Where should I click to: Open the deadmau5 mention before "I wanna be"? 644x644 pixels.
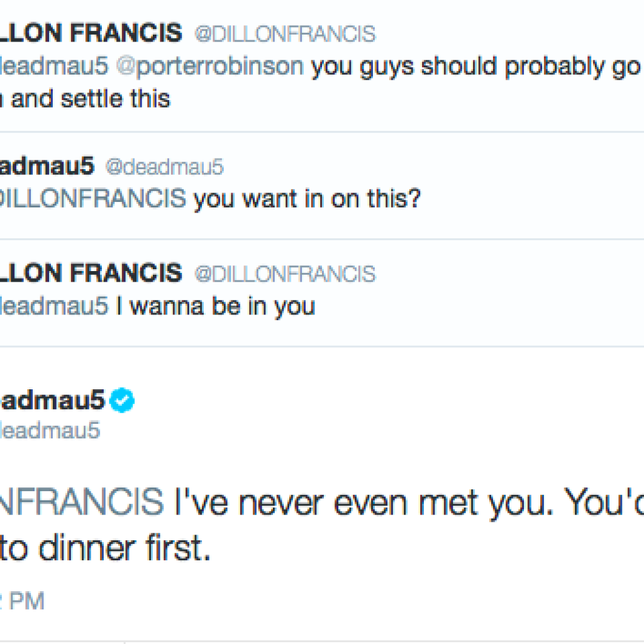coord(53,306)
